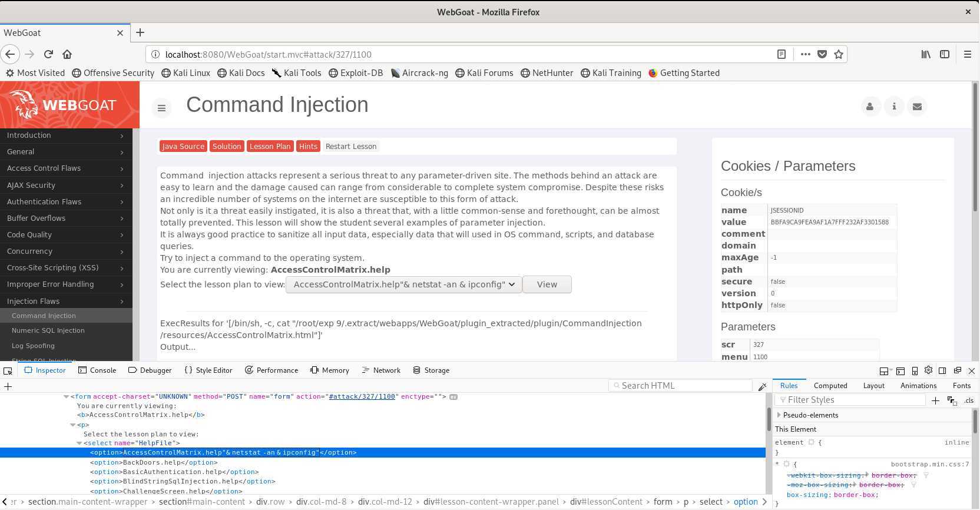Viewport: 980px width, 510px height.
Task: Close the DevTools panel
Action: pos(972,370)
